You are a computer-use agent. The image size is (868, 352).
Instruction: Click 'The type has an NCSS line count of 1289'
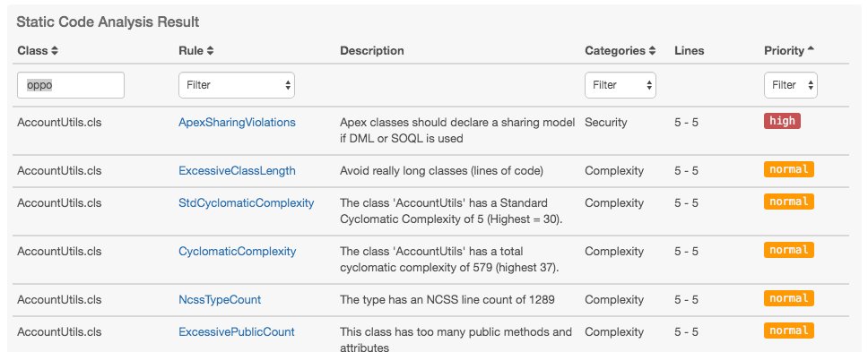[447, 299]
